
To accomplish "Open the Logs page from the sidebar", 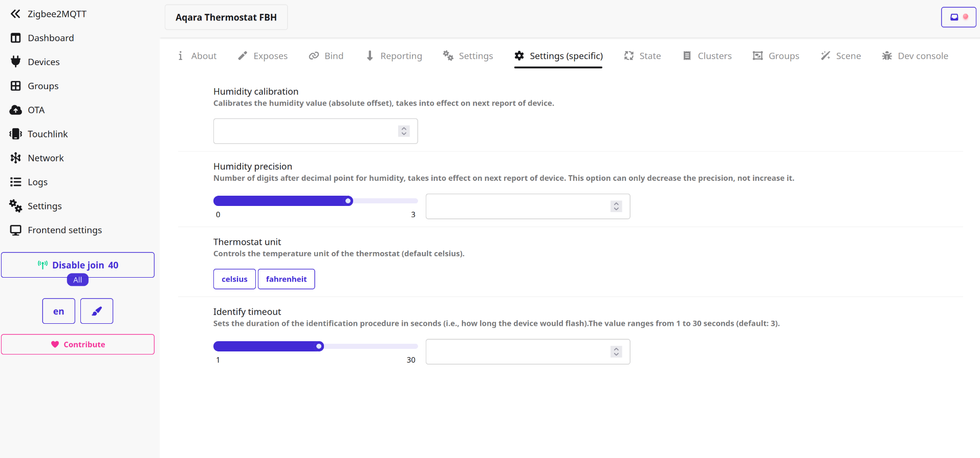I will 37,182.
